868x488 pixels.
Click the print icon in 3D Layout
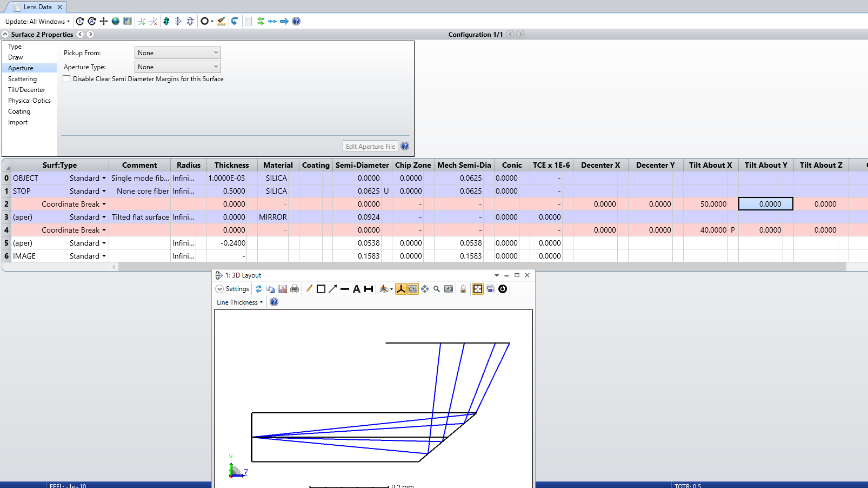point(295,289)
